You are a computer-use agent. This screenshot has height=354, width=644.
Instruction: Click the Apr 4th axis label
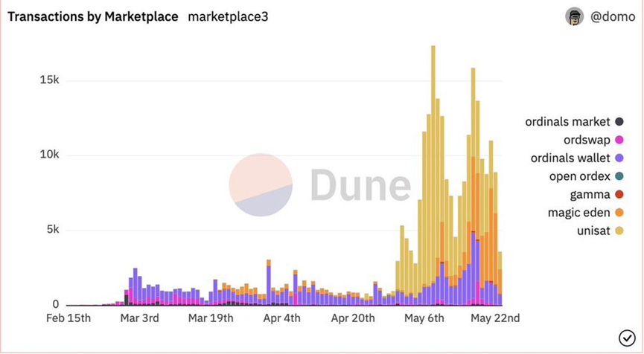pyautogui.click(x=281, y=318)
